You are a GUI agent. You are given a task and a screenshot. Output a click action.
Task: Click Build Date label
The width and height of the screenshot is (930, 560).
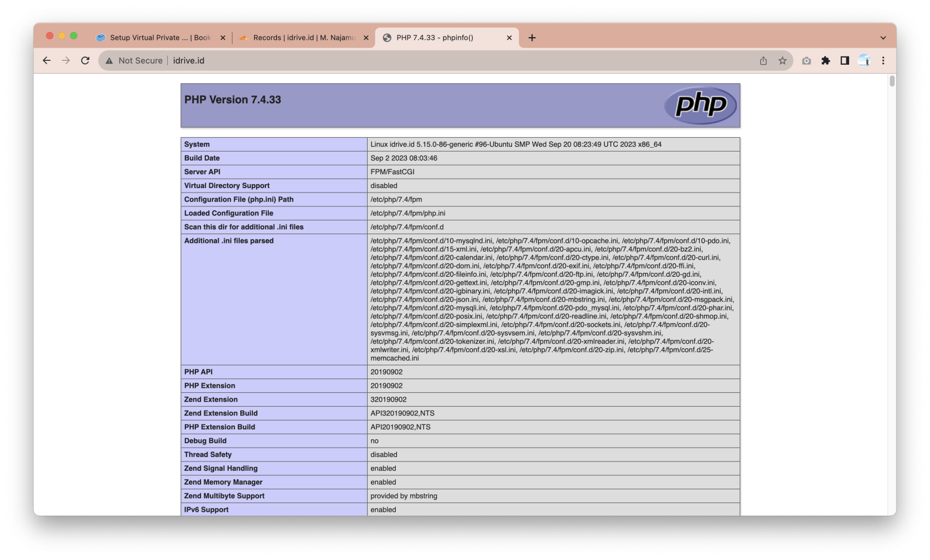202,158
